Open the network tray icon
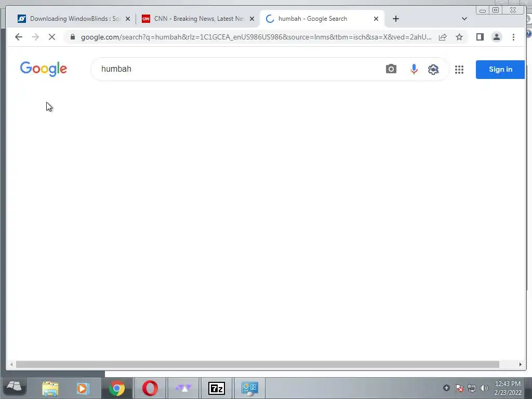The width and height of the screenshot is (532, 399). tap(472, 388)
